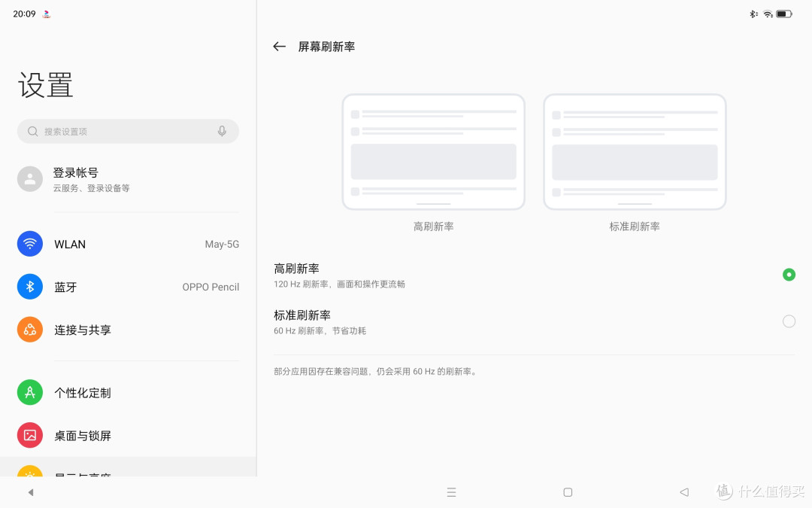The height and width of the screenshot is (508, 812).
Task: Tap the green 个性化定制 icon
Action: coord(30,392)
